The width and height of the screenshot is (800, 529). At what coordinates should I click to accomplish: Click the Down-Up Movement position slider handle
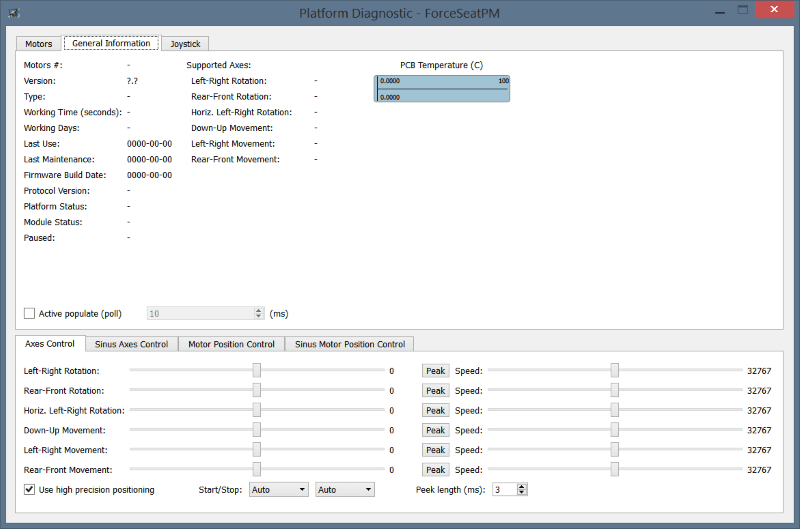coord(257,430)
